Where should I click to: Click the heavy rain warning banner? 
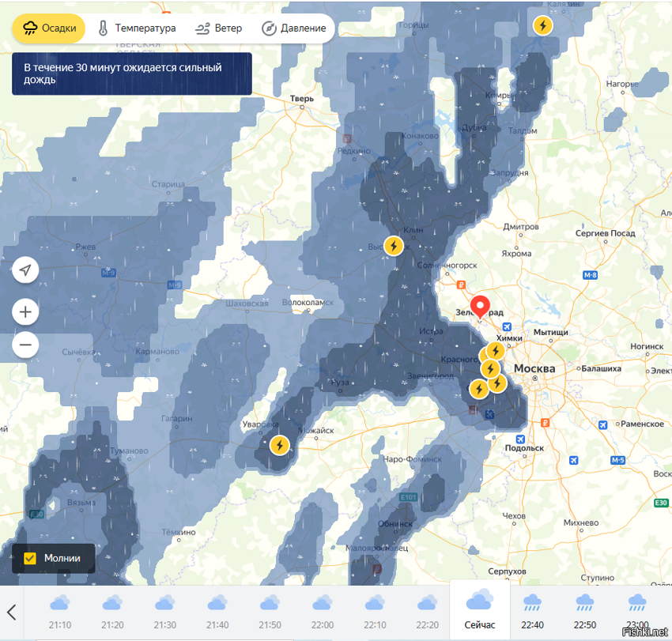pyautogui.click(x=131, y=74)
